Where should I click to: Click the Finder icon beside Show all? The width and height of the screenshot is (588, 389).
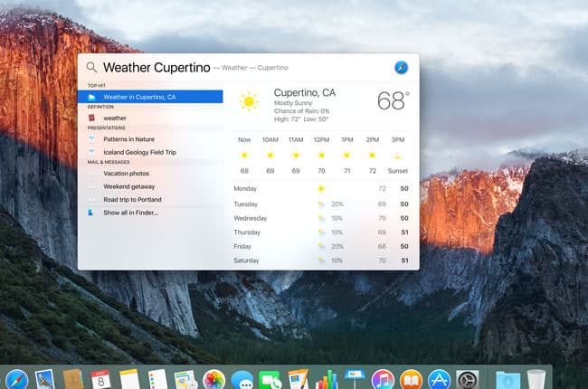coord(90,213)
